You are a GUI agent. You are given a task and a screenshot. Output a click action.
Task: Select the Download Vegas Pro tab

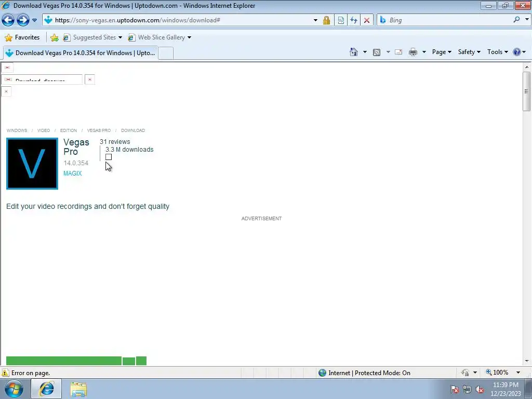click(81, 53)
